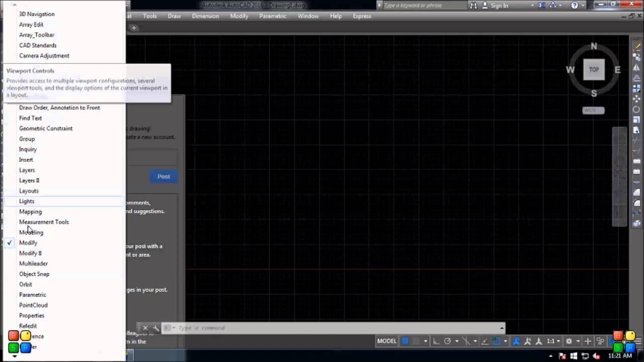The height and width of the screenshot is (362, 644).
Task: Show hidden icons in Windows system tray
Action: point(550,356)
